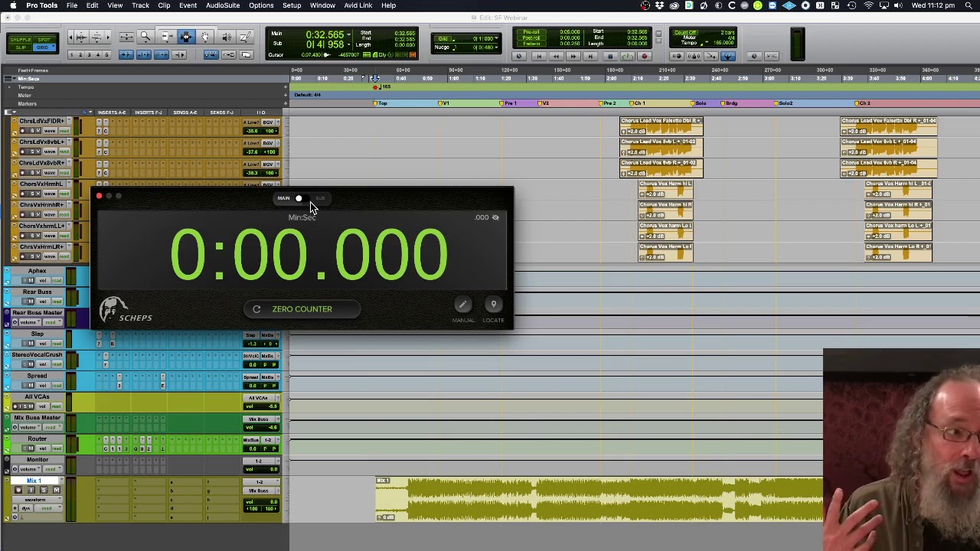The height and width of the screenshot is (551, 980).
Task: Click the pencil MANUAL icon in the counter window
Action: point(463,305)
